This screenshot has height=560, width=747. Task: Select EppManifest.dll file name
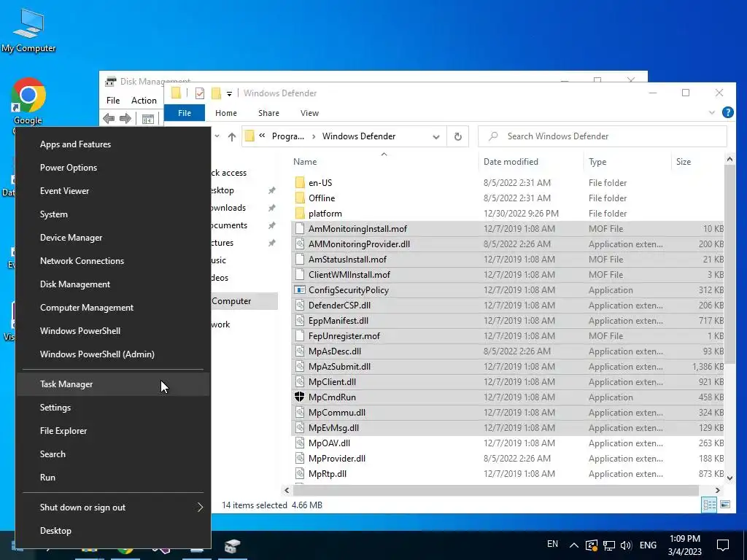[338, 321]
